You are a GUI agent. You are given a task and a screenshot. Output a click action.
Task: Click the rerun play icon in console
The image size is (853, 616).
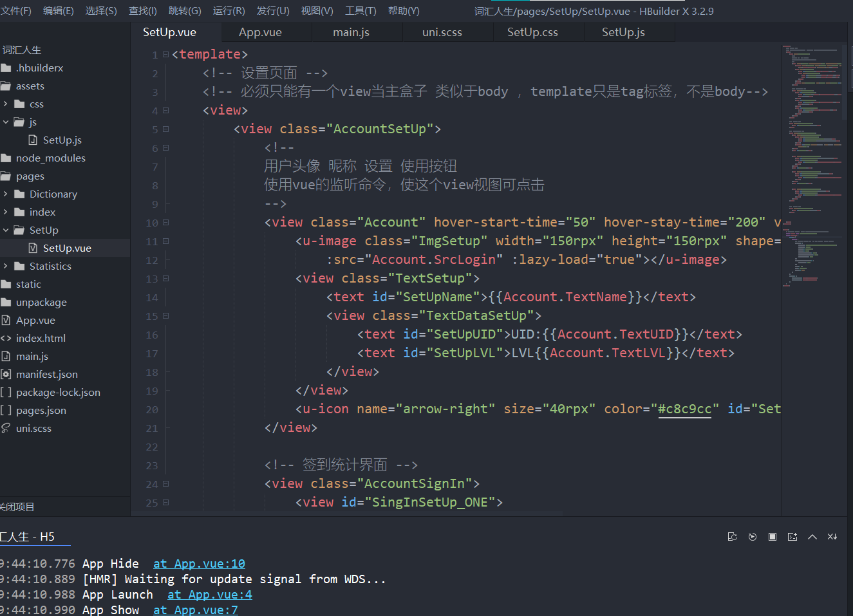pos(752,537)
